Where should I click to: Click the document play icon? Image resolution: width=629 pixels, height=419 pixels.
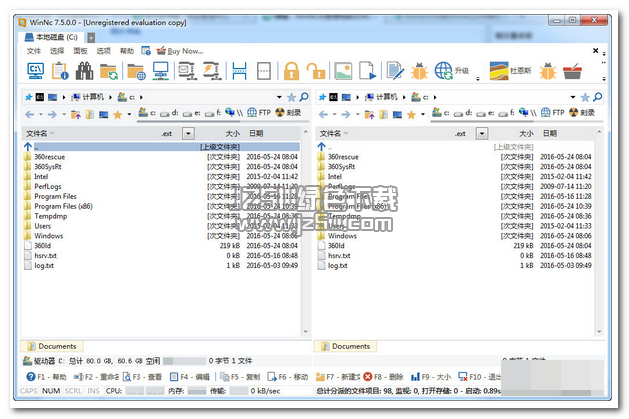[x=367, y=71]
